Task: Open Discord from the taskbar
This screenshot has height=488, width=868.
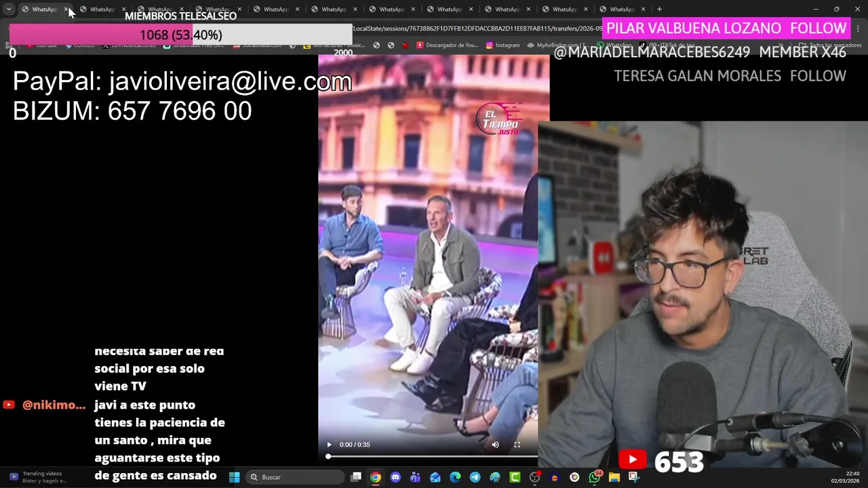Action: [x=395, y=477]
